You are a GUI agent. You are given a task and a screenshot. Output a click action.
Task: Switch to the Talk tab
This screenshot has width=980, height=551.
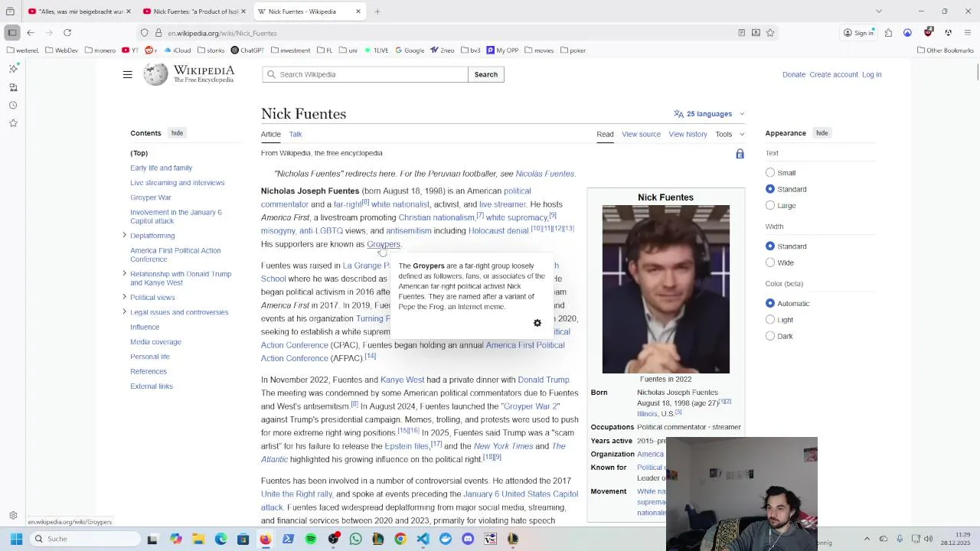click(295, 134)
